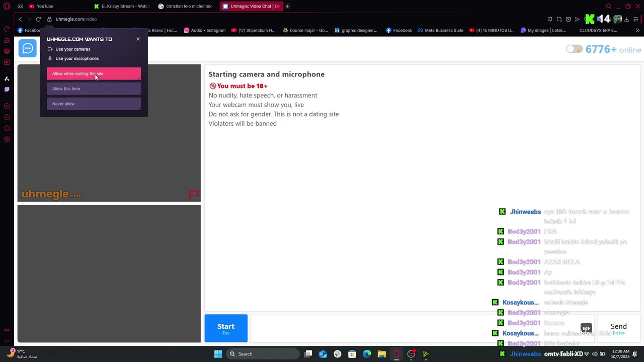Expand the bookmarks bar overflow chevron
The width and height of the screenshot is (644, 362).
tap(637, 30)
